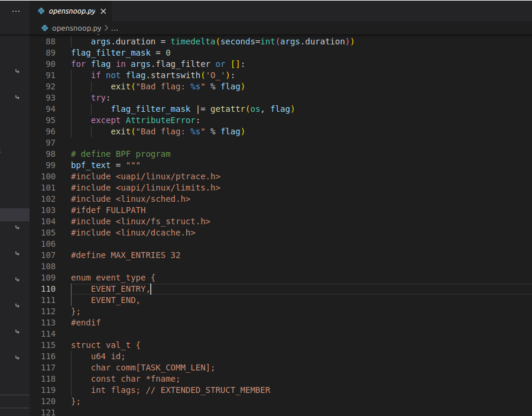This screenshot has width=532, height=416.
Task: Click the Python icon in the opensnoop.py tab
Action: (41, 11)
